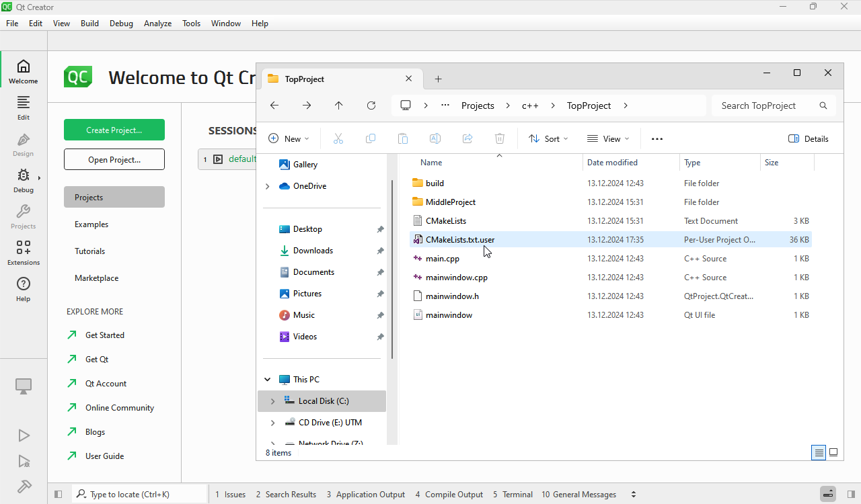Toggle the left sidebar visibility button
The image size is (861, 504).
[58, 495]
